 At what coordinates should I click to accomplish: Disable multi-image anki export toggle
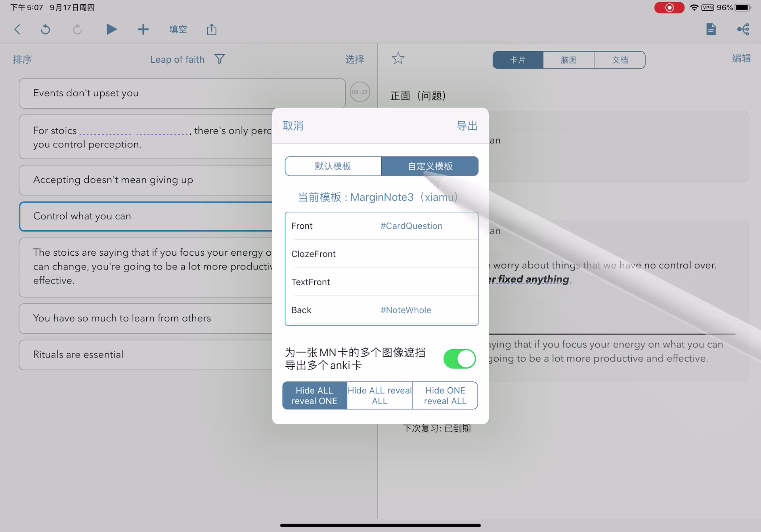(x=459, y=359)
